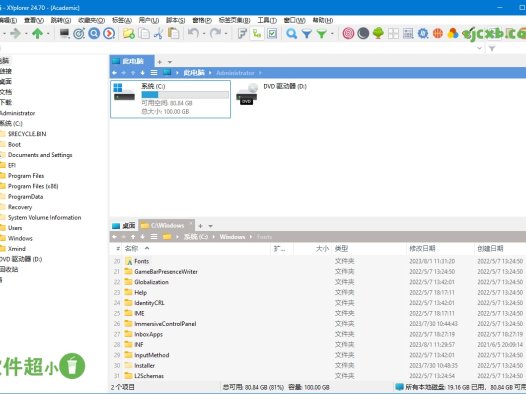
Task: Open dropdown arrow next to Undo icon
Action: coord(204,33)
